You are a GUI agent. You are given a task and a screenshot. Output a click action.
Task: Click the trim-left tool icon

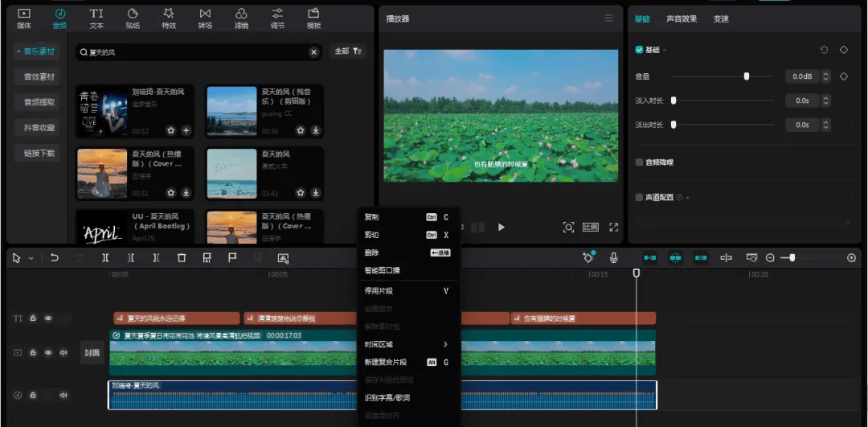click(131, 257)
